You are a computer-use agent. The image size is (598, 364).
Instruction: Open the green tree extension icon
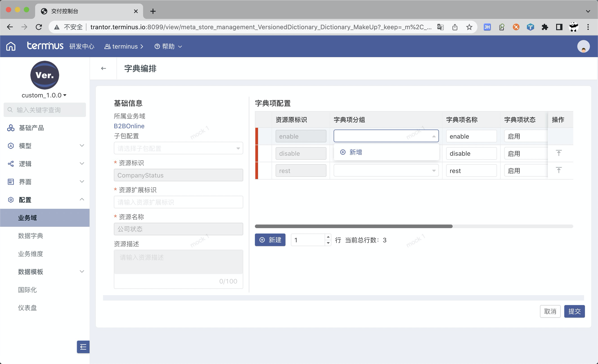[502, 27]
